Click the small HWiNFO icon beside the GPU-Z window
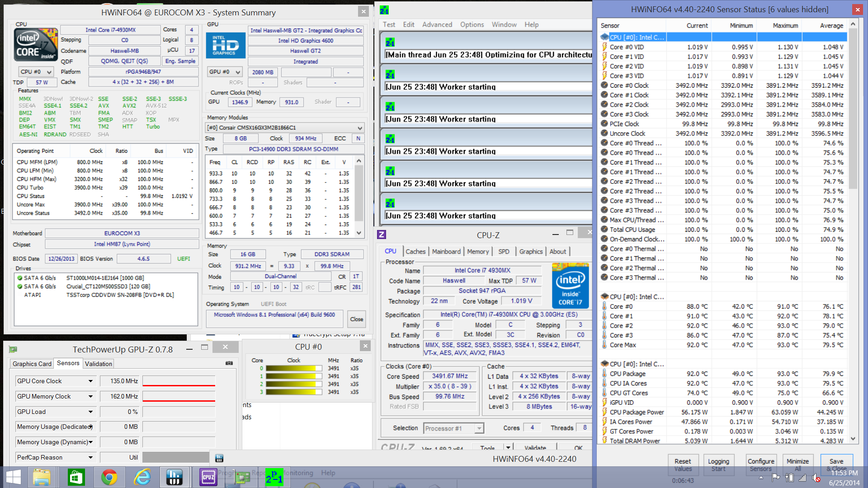The height and width of the screenshot is (488, 868). coord(219,458)
